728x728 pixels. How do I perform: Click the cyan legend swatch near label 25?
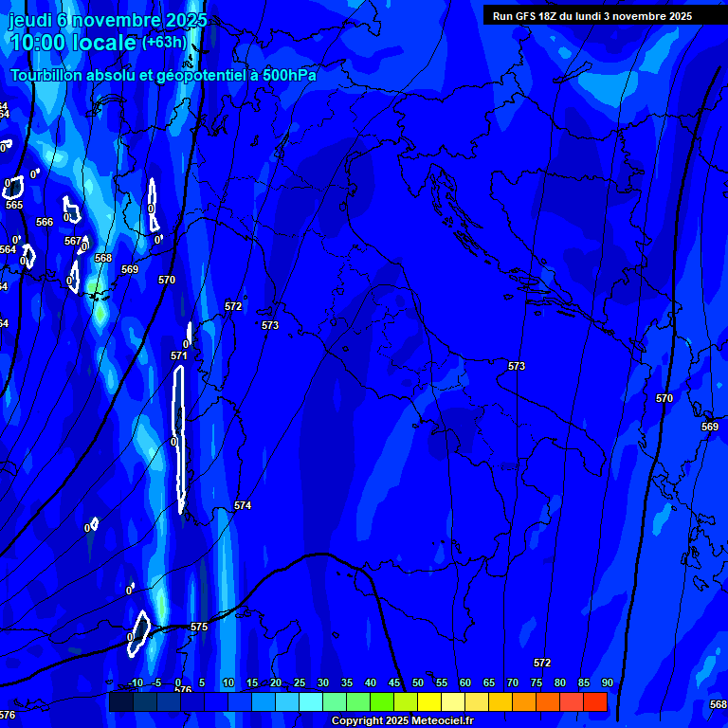click(x=311, y=702)
